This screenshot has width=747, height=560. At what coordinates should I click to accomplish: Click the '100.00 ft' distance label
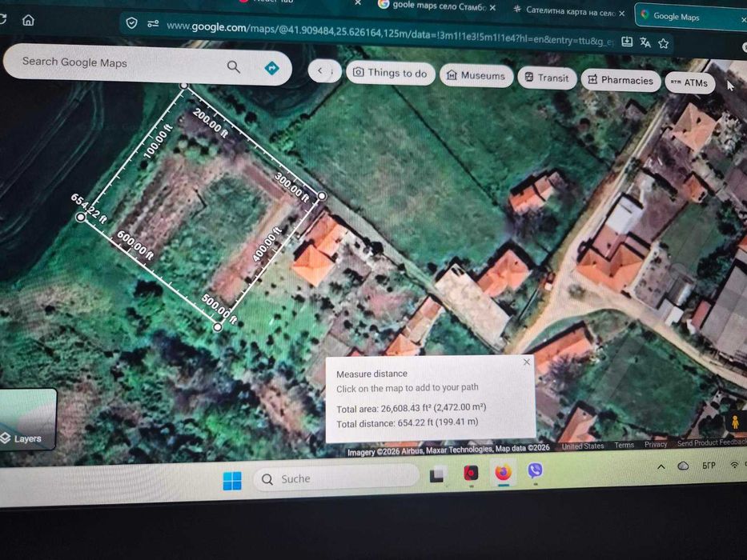(158, 141)
